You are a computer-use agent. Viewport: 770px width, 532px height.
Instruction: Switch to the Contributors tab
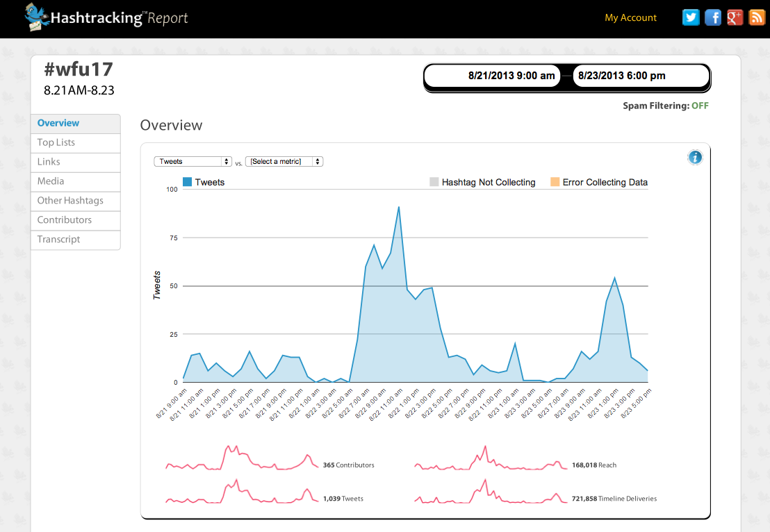pyautogui.click(x=65, y=220)
